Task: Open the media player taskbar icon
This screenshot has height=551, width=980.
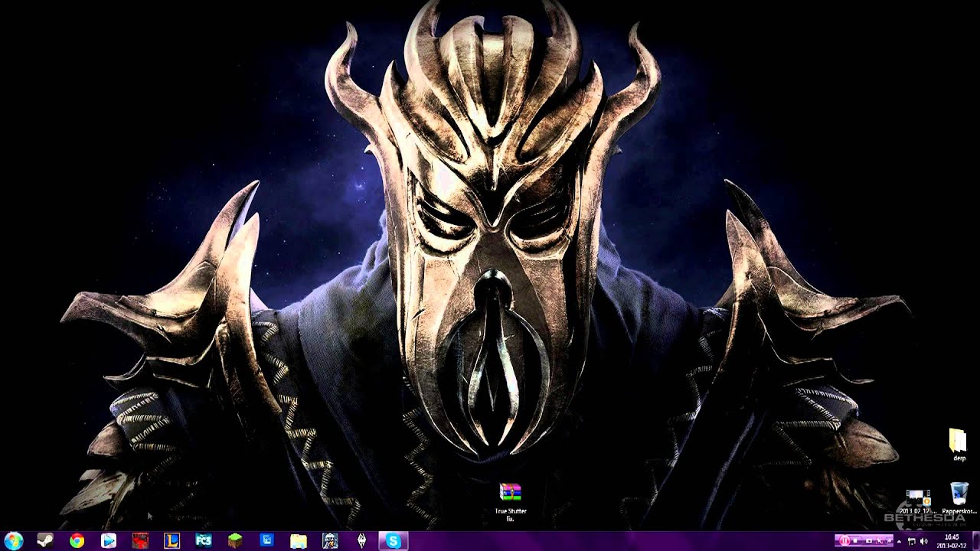Action: pos(109,541)
